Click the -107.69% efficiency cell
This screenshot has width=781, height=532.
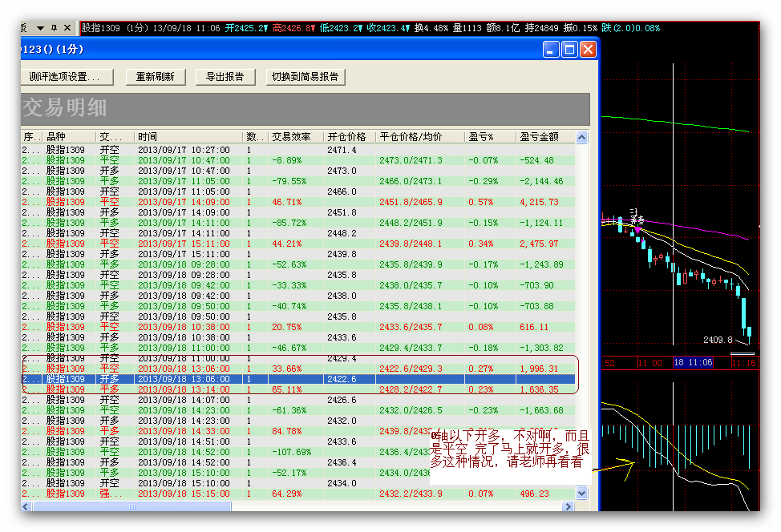coord(291,453)
